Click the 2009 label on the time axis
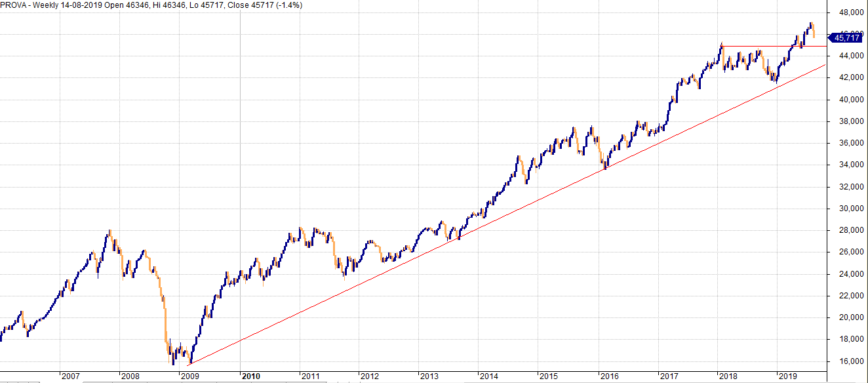 (x=189, y=376)
